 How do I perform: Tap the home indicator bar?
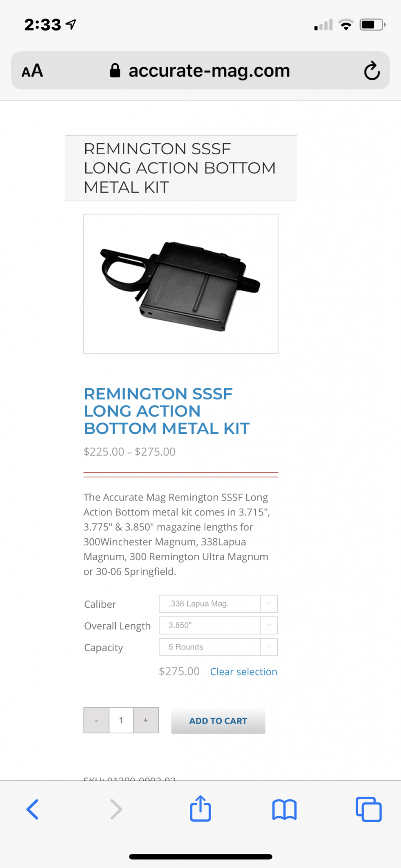tap(200, 857)
